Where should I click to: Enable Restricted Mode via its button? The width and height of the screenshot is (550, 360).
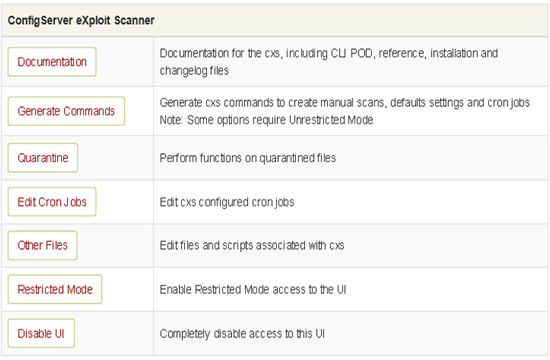click(x=55, y=289)
